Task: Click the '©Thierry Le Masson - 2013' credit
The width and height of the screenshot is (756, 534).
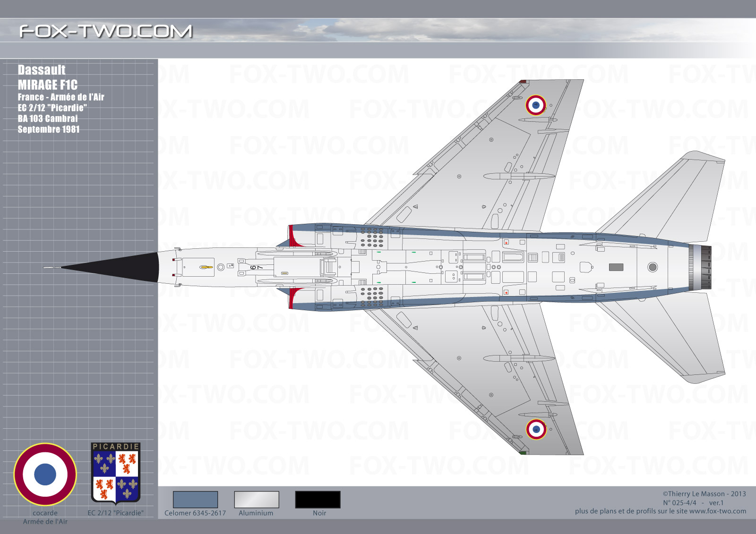Action: pos(704,494)
